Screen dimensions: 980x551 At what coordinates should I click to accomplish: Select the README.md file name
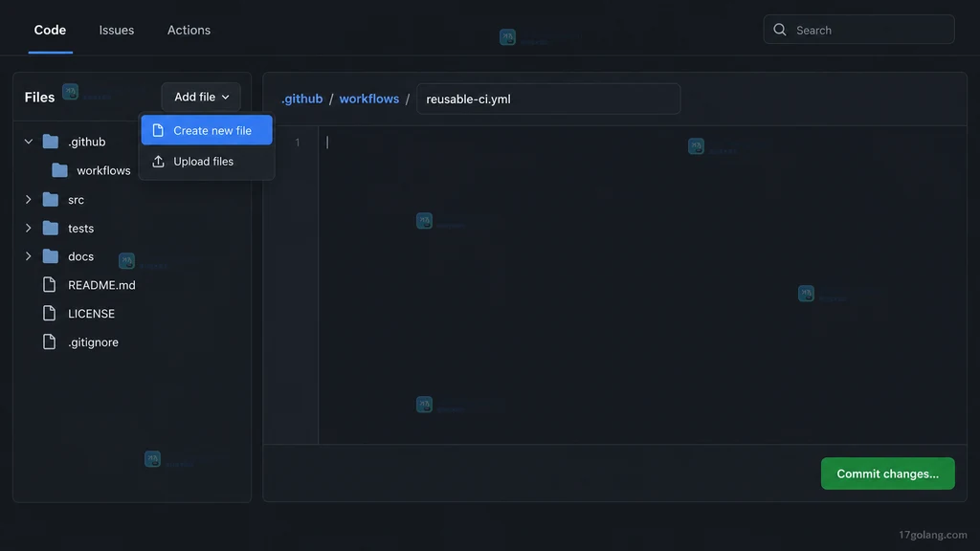click(101, 285)
